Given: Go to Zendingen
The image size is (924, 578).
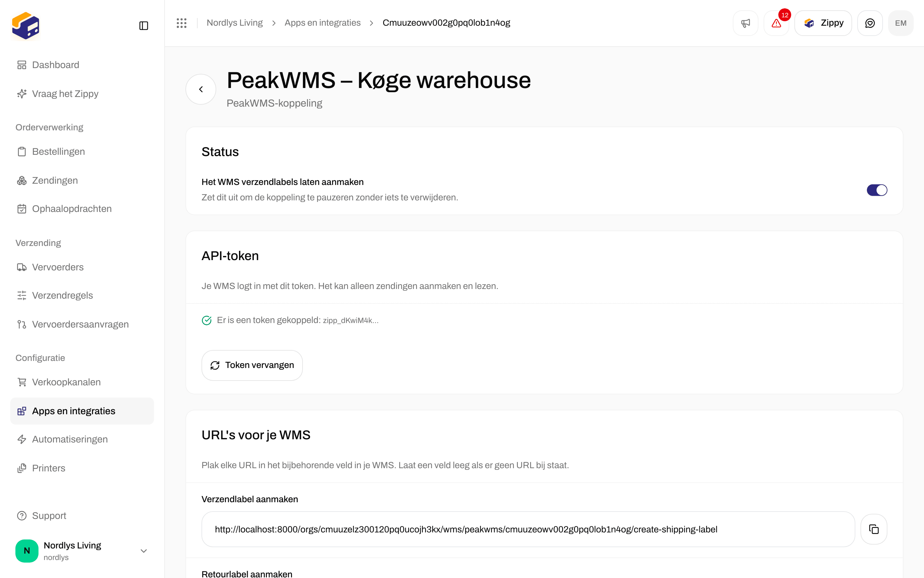Looking at the screenshot, I should tap(82, 180).
